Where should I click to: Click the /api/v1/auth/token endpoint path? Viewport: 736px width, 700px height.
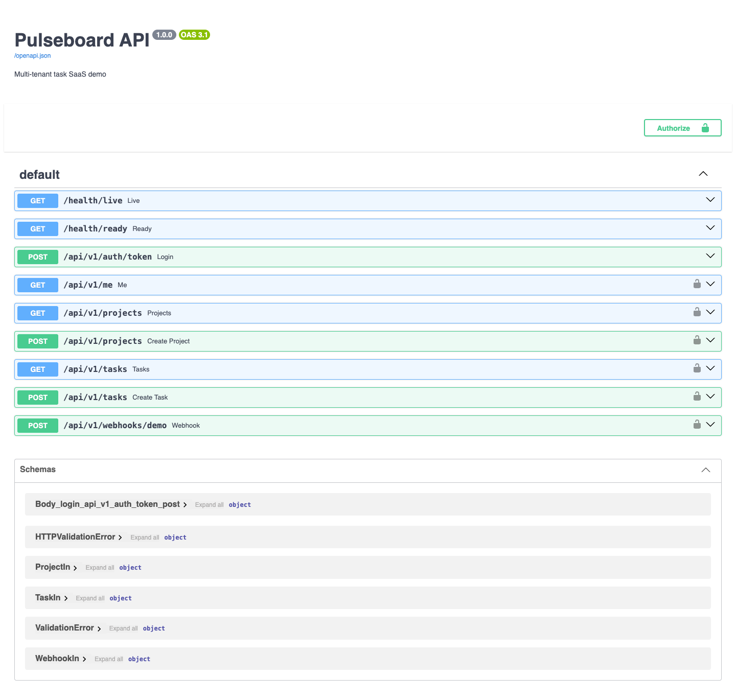pos(108,256)
